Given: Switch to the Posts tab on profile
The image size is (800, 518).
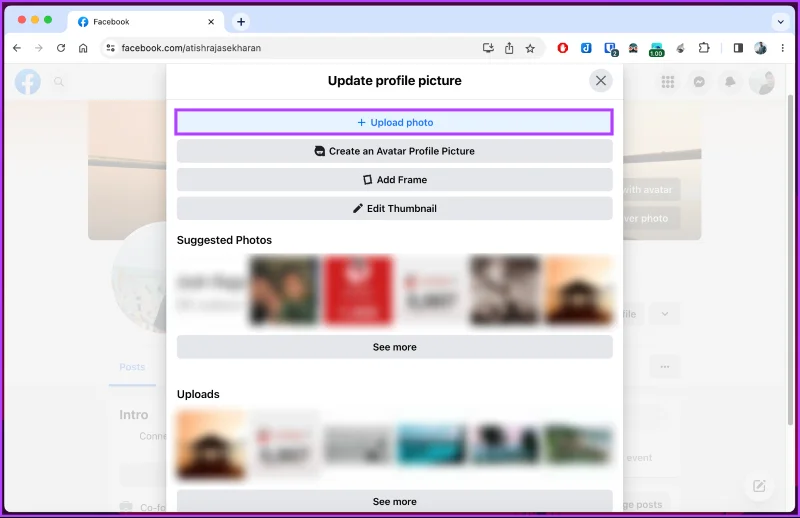Looking at the screenshot, I should (132, 367).
